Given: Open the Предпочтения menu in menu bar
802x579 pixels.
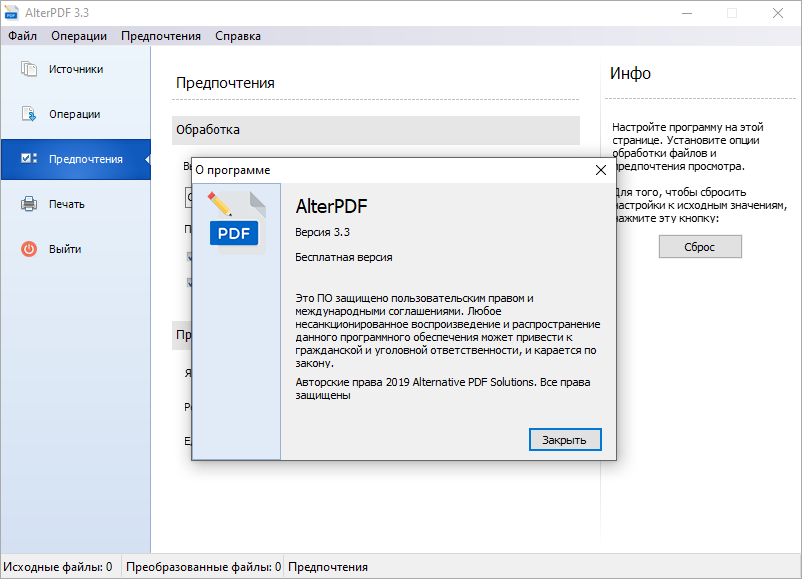Looking at the screenshot, I should (x=161, y=36).
